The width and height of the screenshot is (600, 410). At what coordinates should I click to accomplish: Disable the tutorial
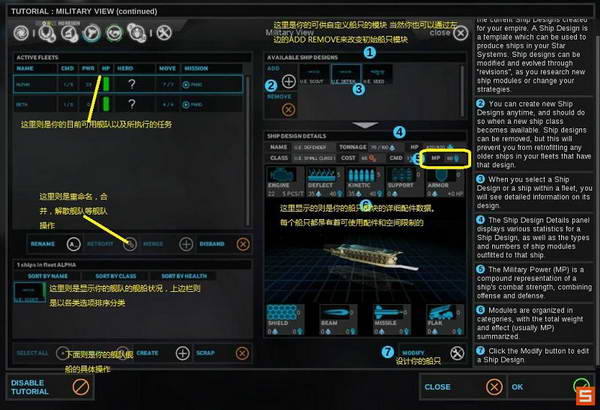point(50,387)
